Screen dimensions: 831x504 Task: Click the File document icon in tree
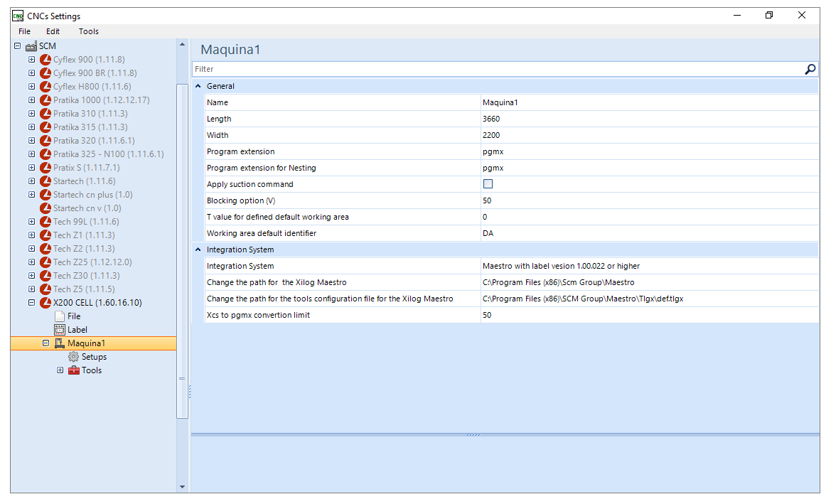point(60,316)
